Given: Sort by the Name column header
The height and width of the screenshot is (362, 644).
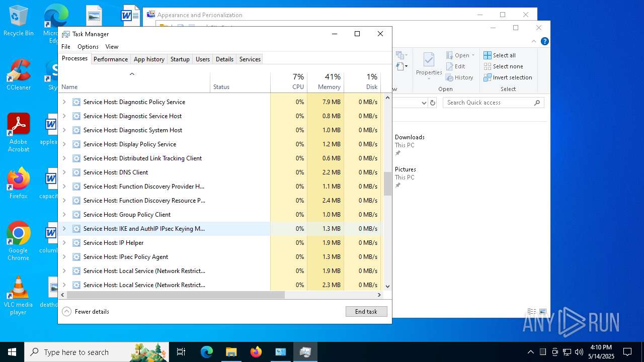Looking at the screenshot, I should coord(134,82).
